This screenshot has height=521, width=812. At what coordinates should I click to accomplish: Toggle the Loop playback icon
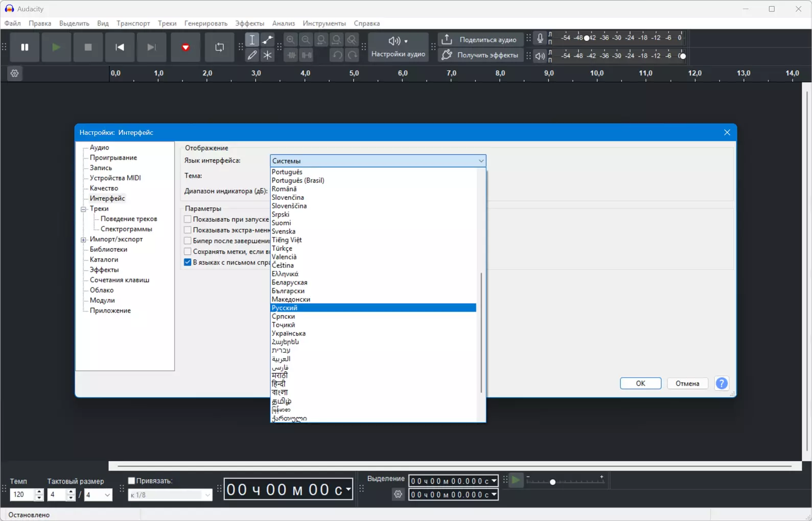tap(220, 47)
